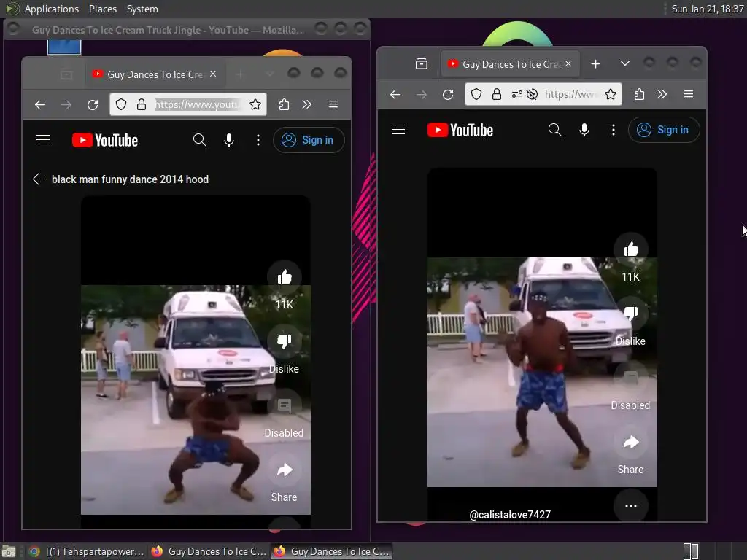Go back in right Firefox window
The width and height of the screenshot is (747, 560).
point(395,94)
